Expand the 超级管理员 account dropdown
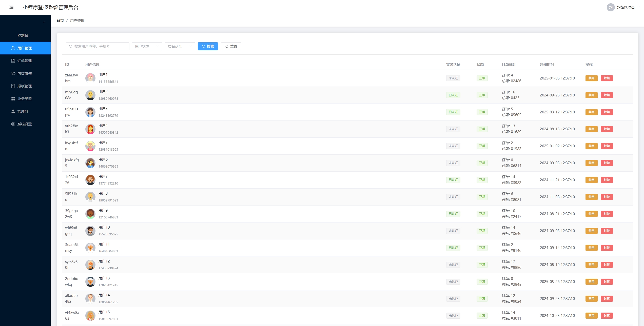This screenshot has width=644, height=326. coord(638,7)
